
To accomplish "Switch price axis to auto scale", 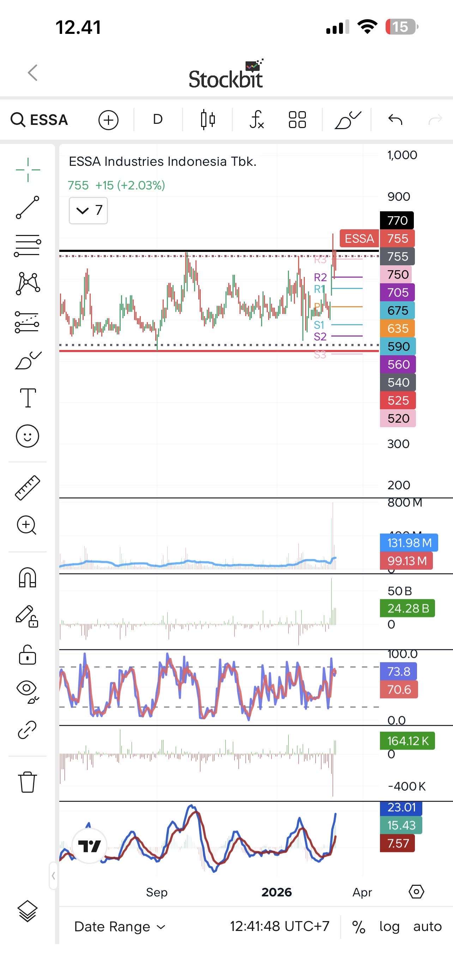I will [427, 926].
